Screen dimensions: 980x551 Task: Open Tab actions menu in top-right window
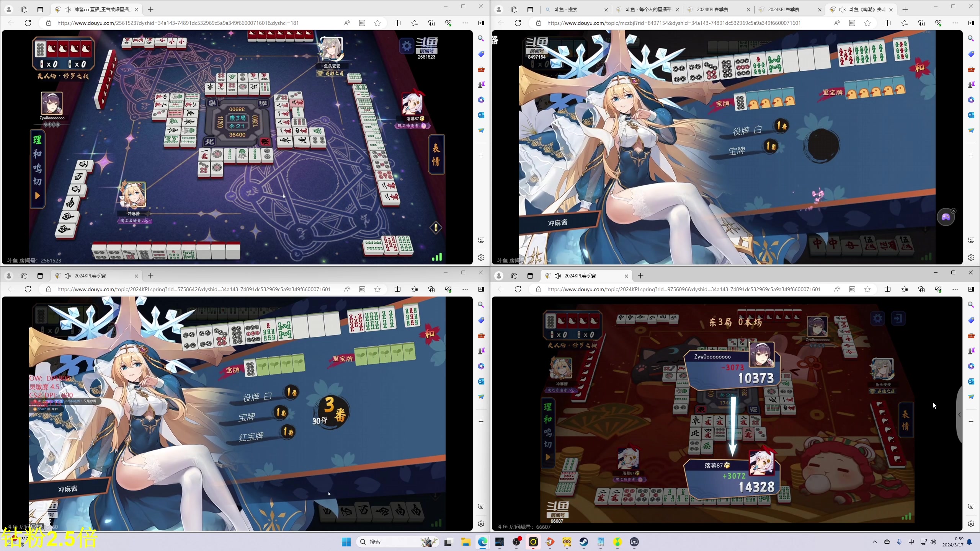(x=530, y=9)
